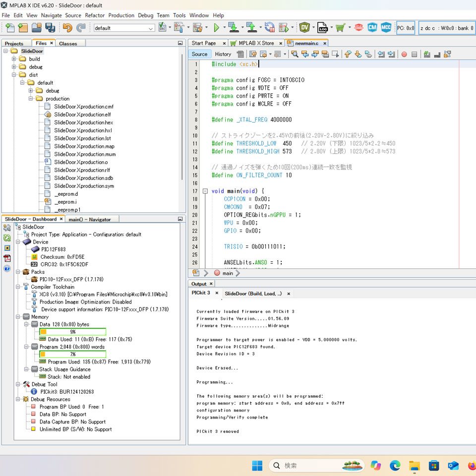The image size is (476, 476).
Task: Build the project with the hammer icon
Action: point(179,28)
